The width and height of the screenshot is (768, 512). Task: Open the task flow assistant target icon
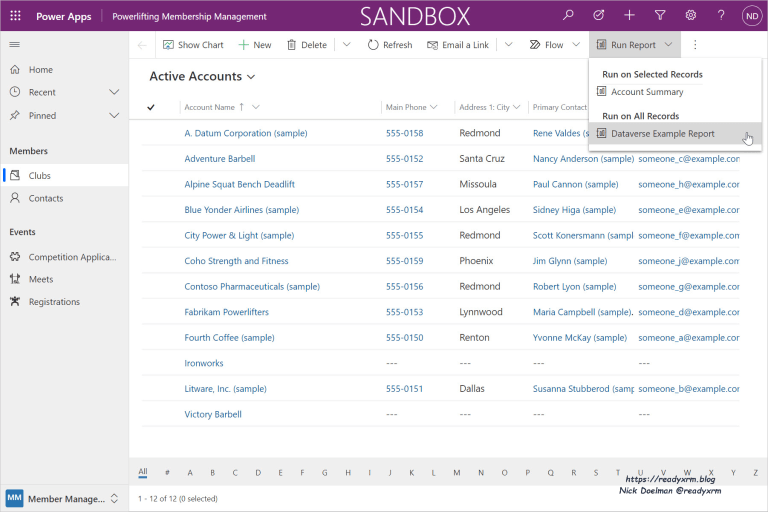tap(599, 16)
